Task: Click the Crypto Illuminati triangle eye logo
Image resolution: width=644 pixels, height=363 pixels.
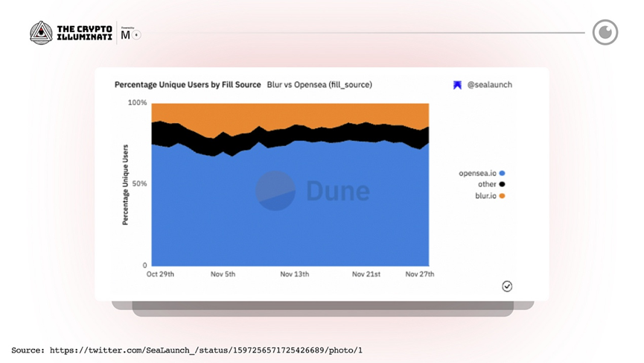Action: coord(41,33)
